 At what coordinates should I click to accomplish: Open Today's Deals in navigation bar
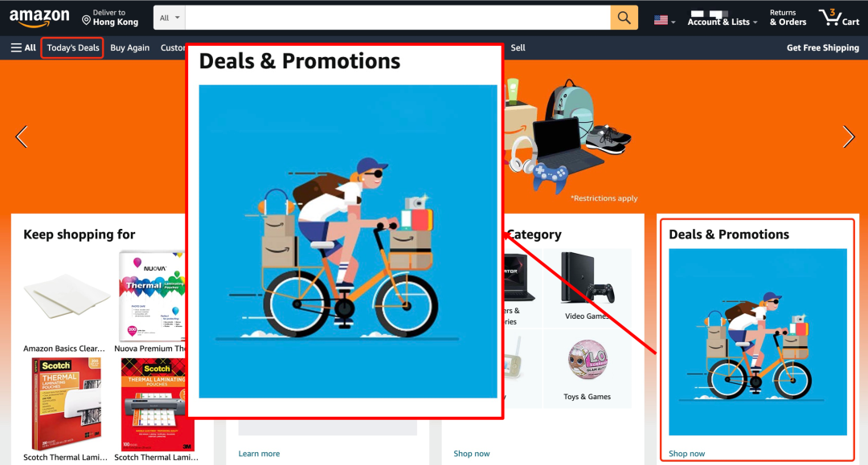[72, 47]
